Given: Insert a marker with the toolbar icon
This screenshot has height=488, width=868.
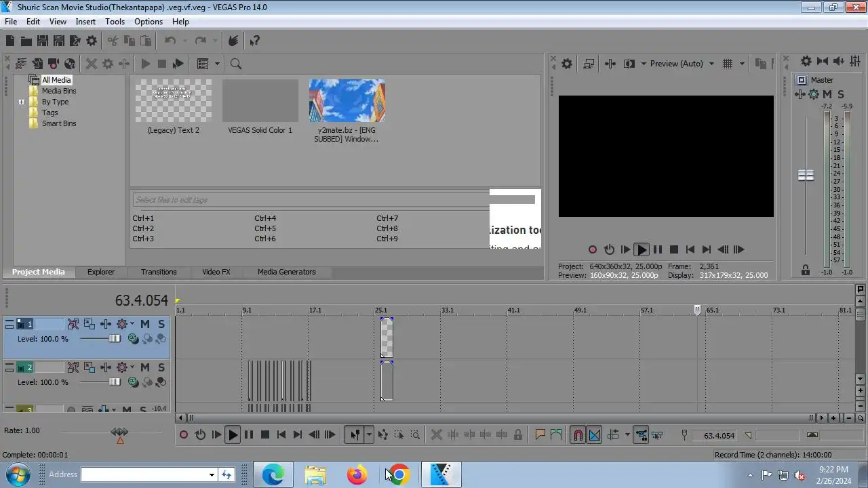Looking at the screenshot, I should (x=540, y=435).
